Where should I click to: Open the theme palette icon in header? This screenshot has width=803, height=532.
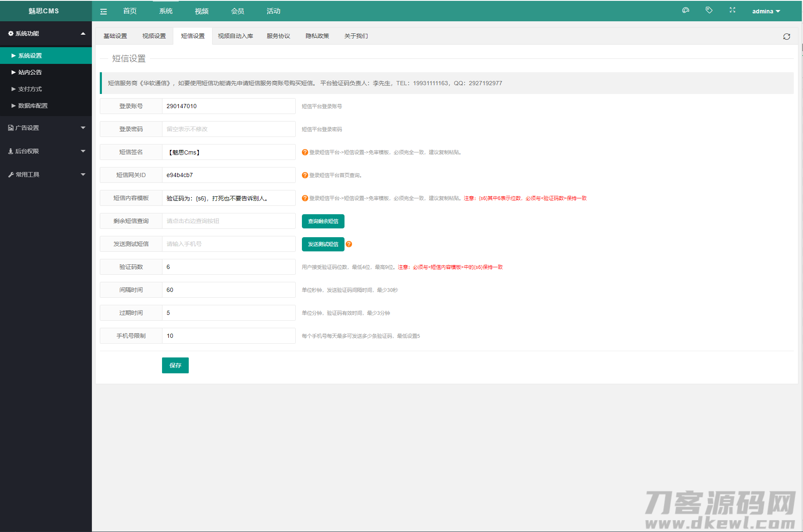pyautogui.click(x=685, y=10)
